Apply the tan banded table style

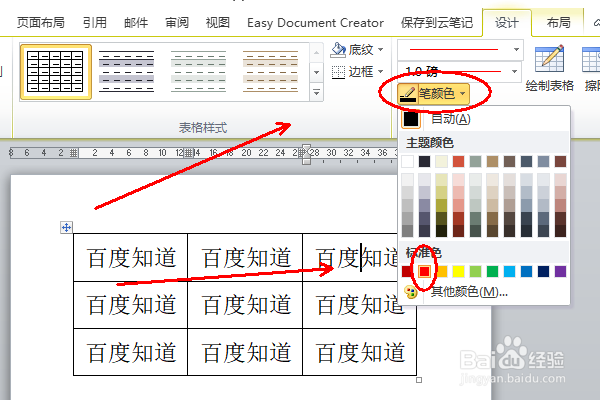(x=270, y=72)
